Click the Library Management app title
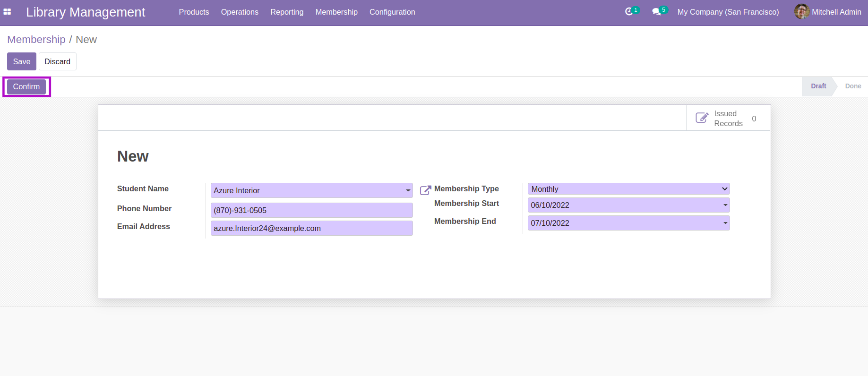Viewport: 868px width, 376px height. click(x=86, y=12)
